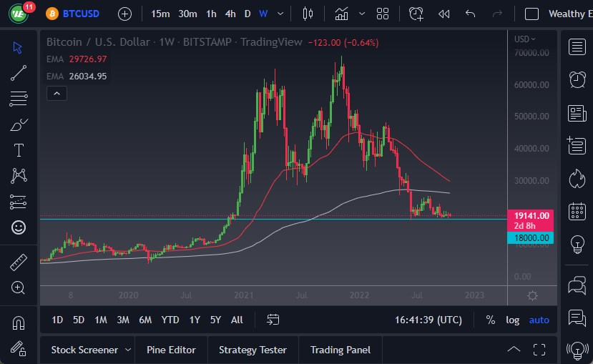Toggle log scale on price axis

[x=512, y=320]
